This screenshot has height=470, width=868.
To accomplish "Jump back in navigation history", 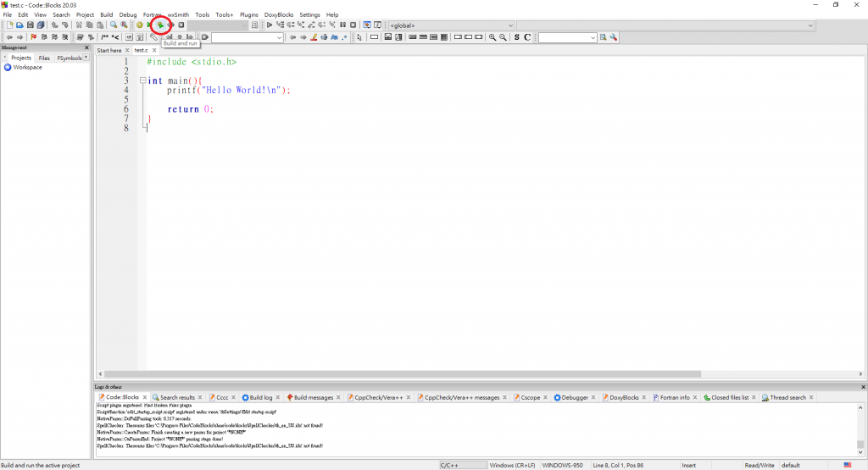I will pyautogui.click(x=9, y=37).
